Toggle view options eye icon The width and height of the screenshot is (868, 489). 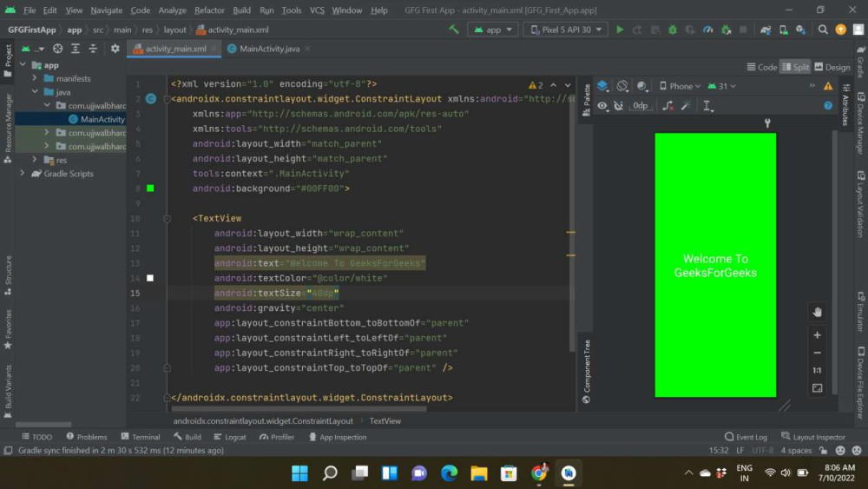602,105
